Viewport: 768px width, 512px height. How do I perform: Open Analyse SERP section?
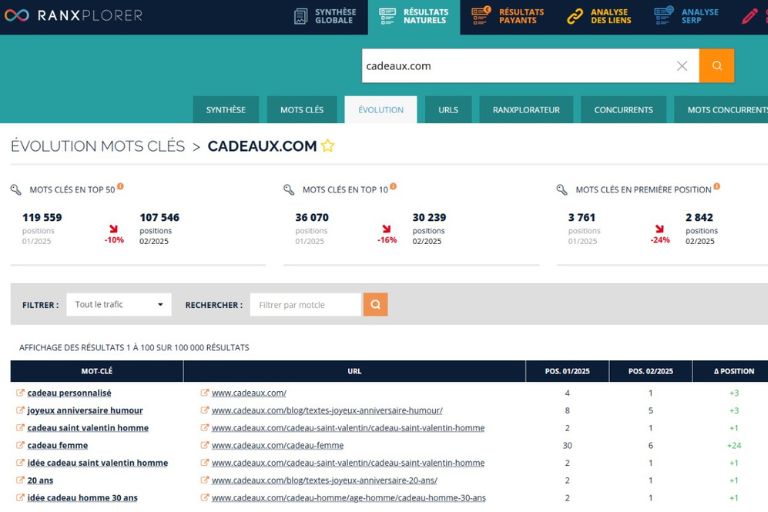687,16
